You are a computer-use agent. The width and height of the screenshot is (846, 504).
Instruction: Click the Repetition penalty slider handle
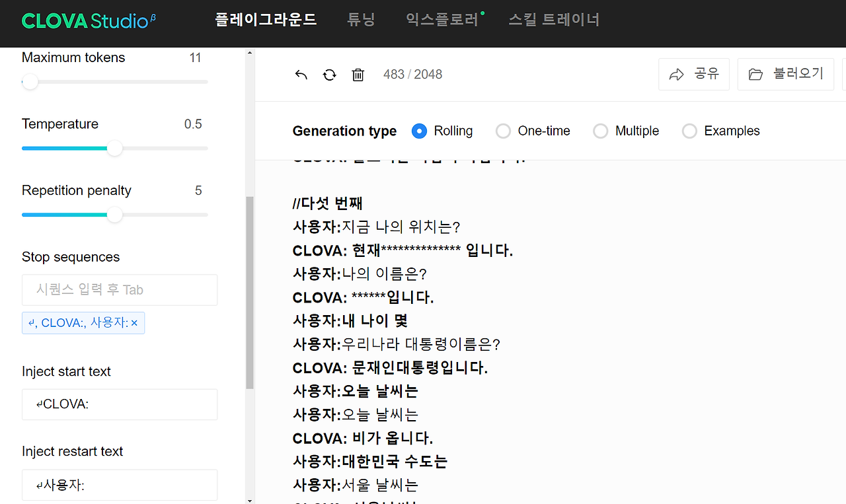[x=115, y=215]
